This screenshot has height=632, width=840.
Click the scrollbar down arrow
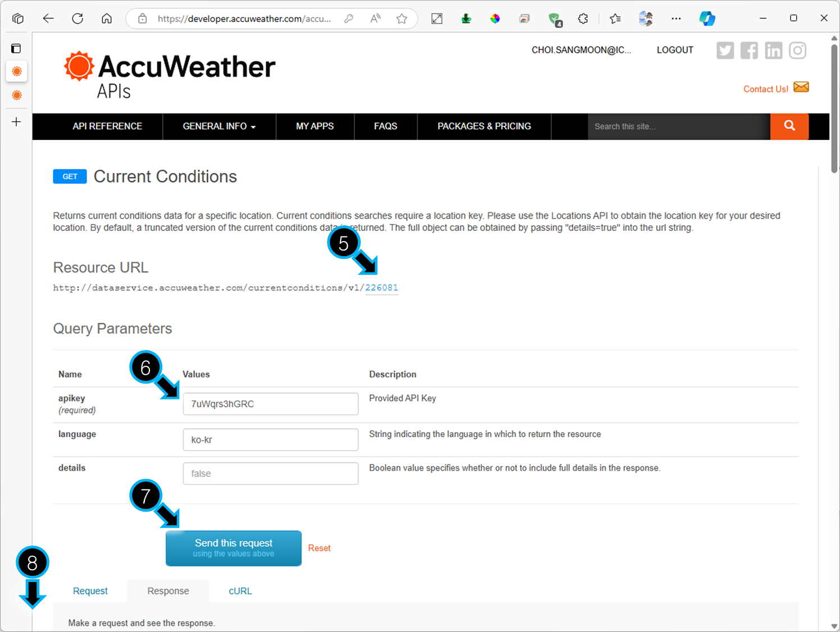[834, 626]
